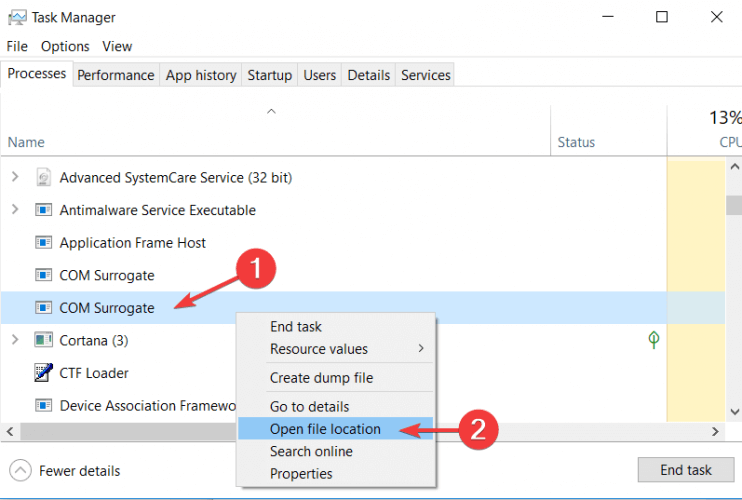
Task: Open the View menu
Action: pos(117,46)
